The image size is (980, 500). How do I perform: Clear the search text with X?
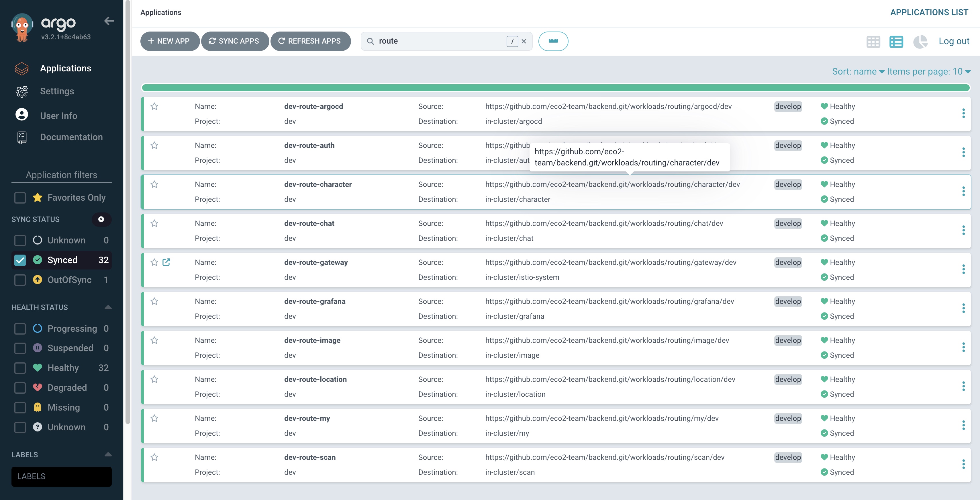click(x=524, y=41)
